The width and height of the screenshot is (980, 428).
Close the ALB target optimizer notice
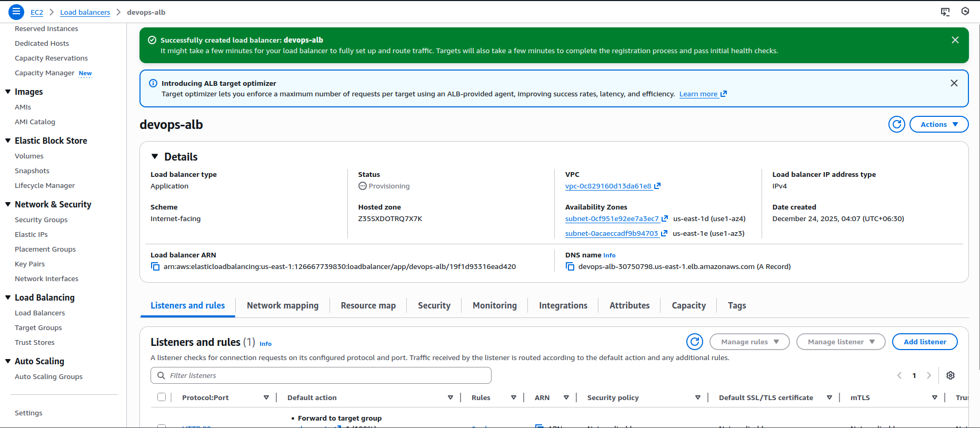[x=954, y=83]
